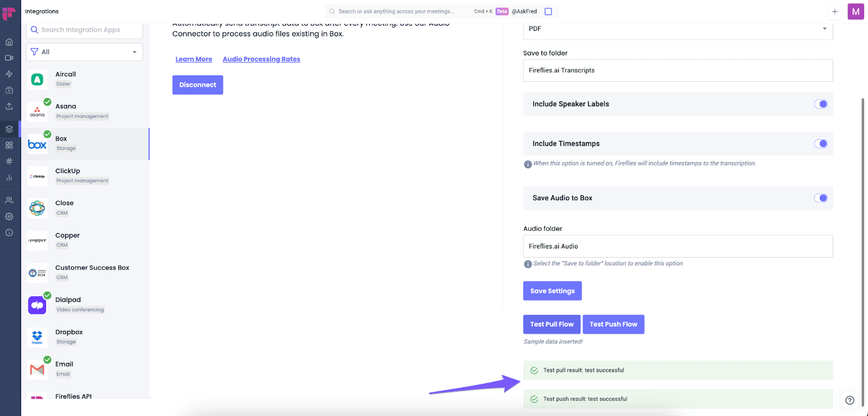Image resolution: width=868 pixels, height=416 pixels.
Task: Click the Test push result success message
Action: [678, 399]
